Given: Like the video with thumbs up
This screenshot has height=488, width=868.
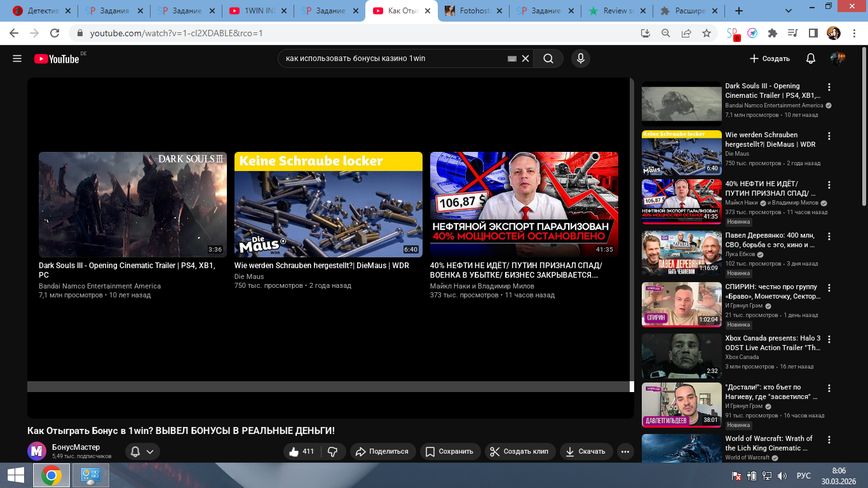Looking at the screenshot, I should pos(302,451).
